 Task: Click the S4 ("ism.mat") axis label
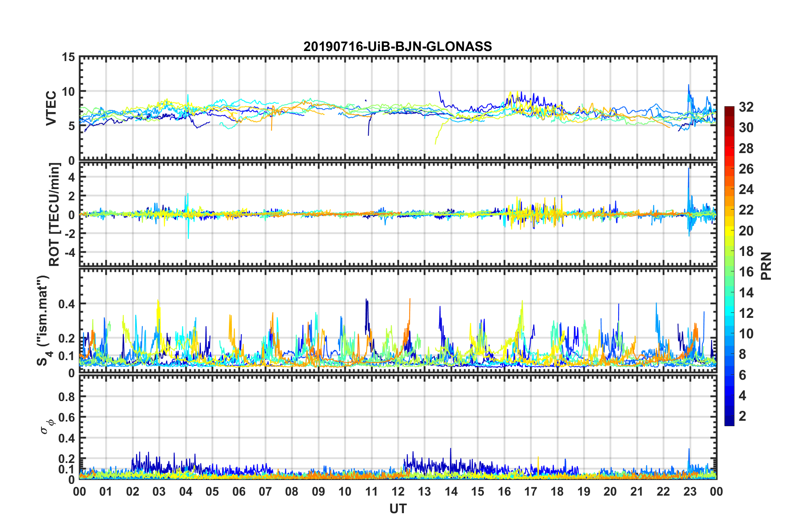[44, 320]
